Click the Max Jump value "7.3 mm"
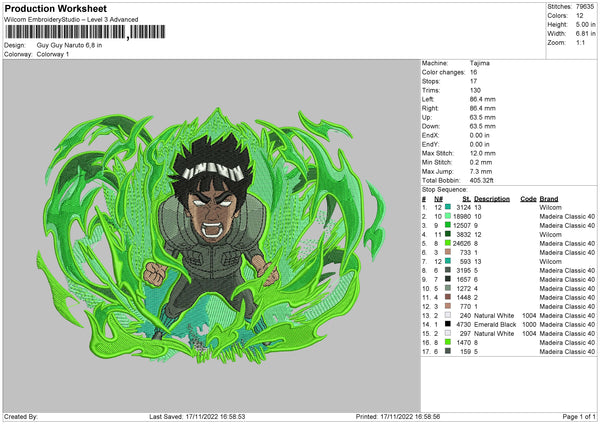Image resolution: width=600 pixels, height=424 pixels. click(x=481, y=171)
